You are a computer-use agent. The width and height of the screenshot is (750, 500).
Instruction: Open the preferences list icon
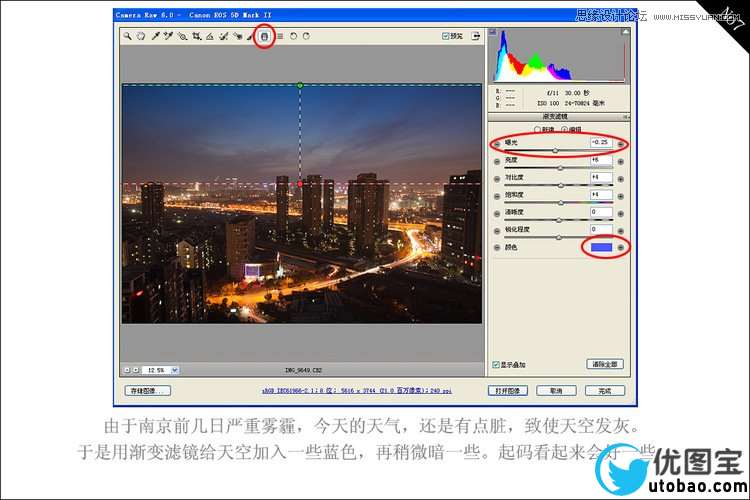coord(280,36)
